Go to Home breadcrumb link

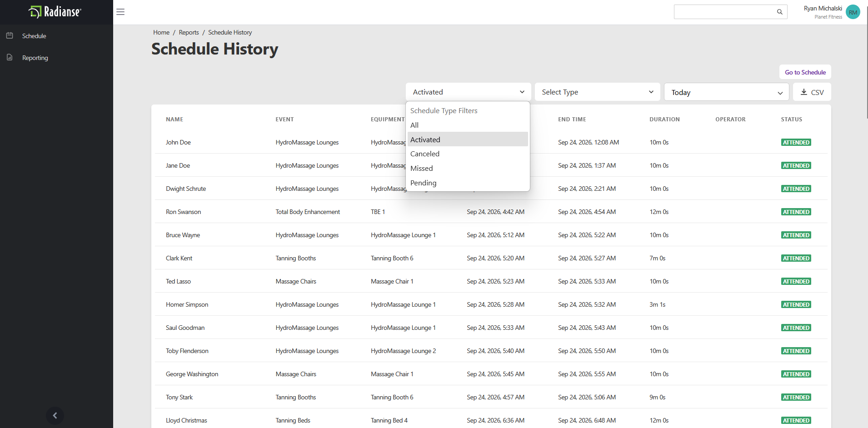coord(161,32)
